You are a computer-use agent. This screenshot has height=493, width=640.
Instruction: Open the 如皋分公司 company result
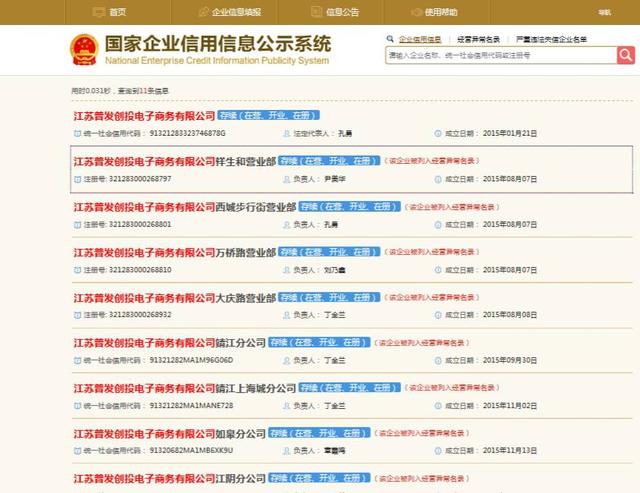pyautogui.click(x=170, y=433)
